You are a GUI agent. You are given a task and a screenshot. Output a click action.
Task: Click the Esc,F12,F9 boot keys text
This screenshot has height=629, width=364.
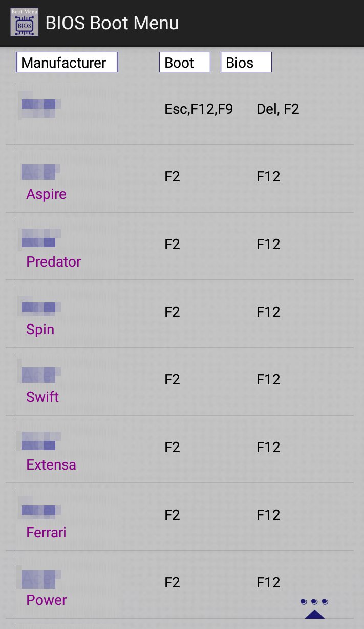click(199, 109)
